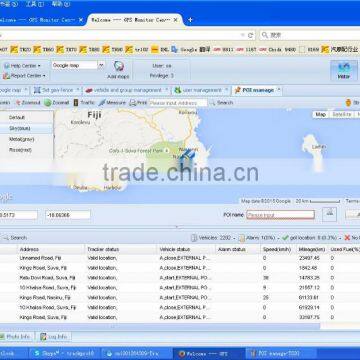Sort by Address column header
This screenshot has width=360, height=360.
51,249
